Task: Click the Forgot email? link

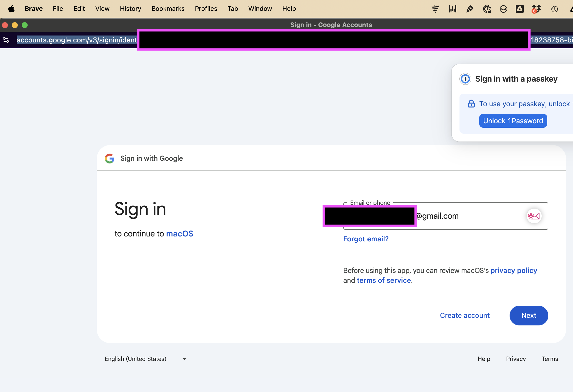Action: (x=366, y=239)
